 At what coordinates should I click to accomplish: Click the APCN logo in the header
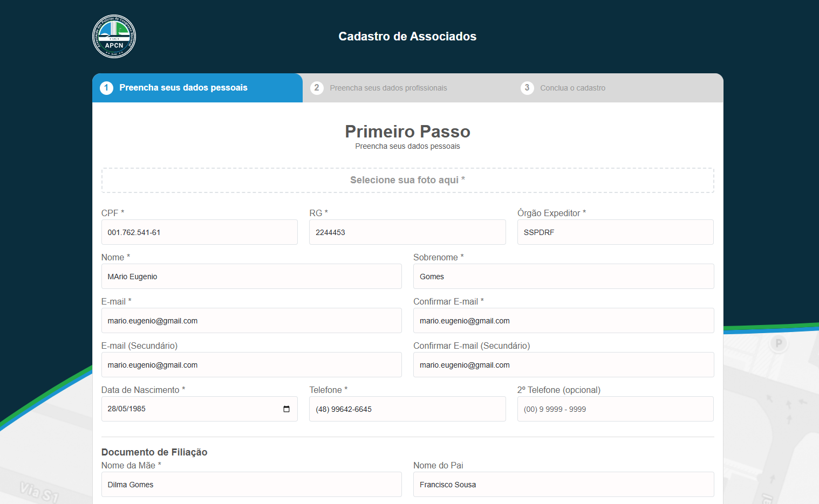pos(114,36)
